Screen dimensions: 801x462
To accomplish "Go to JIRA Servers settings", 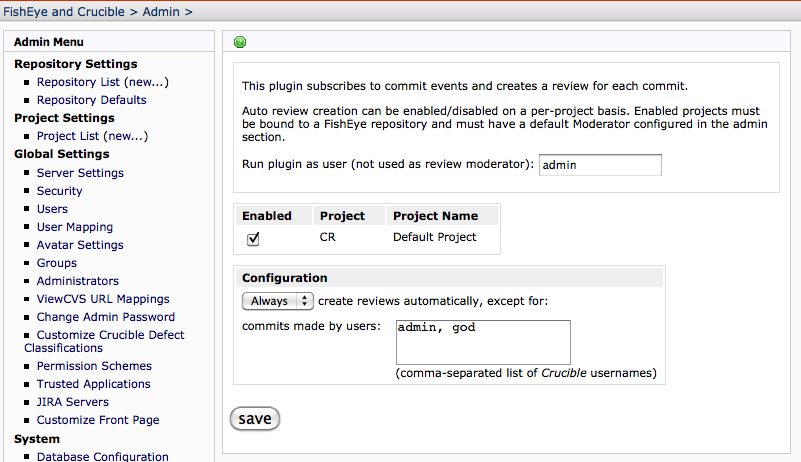I will tap(74, 402).
